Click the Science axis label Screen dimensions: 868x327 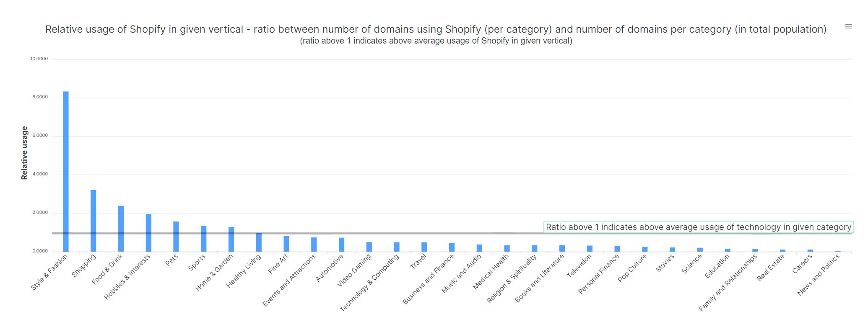[692, 264]
